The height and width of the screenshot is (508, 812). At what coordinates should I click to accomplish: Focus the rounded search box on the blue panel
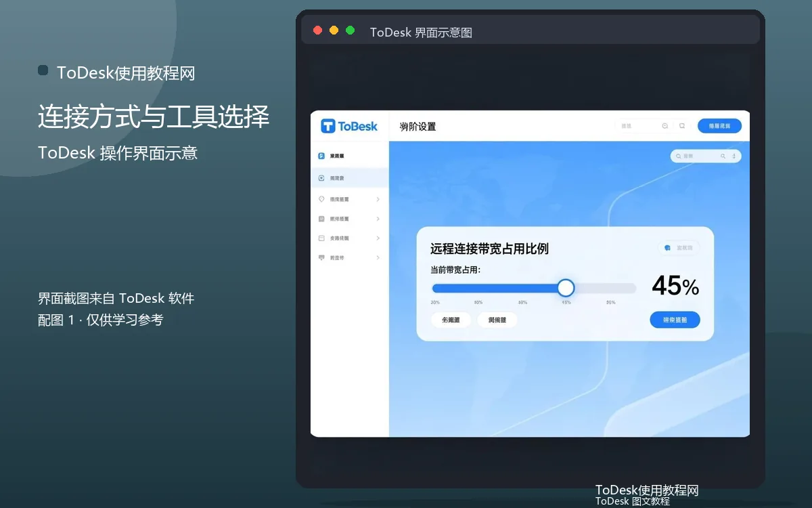706,156
